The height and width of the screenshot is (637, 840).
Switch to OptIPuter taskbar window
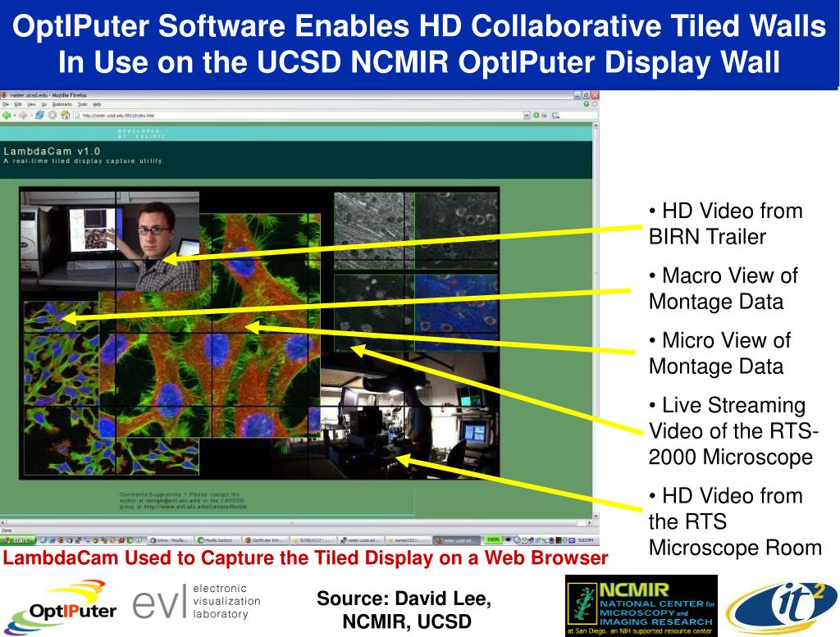(266, 540)
